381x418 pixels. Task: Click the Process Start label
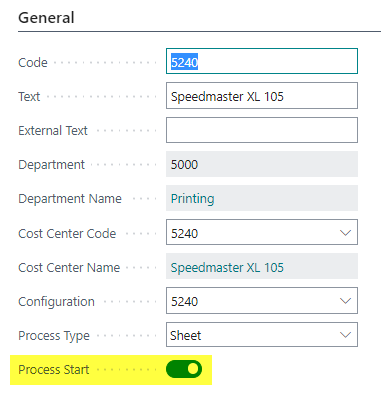[x=54, y=370]
